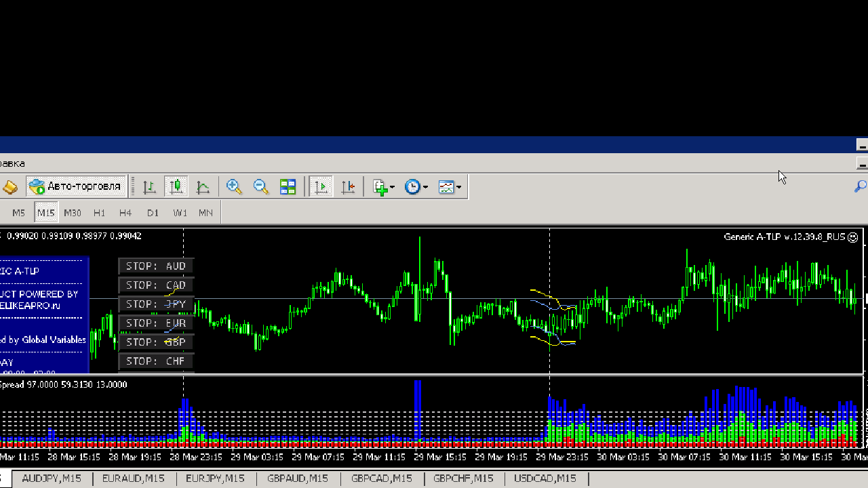Switch to the EURAUD,M15 chart tab
Viewport: 868px width, 488px height.
tap(134, 479)
